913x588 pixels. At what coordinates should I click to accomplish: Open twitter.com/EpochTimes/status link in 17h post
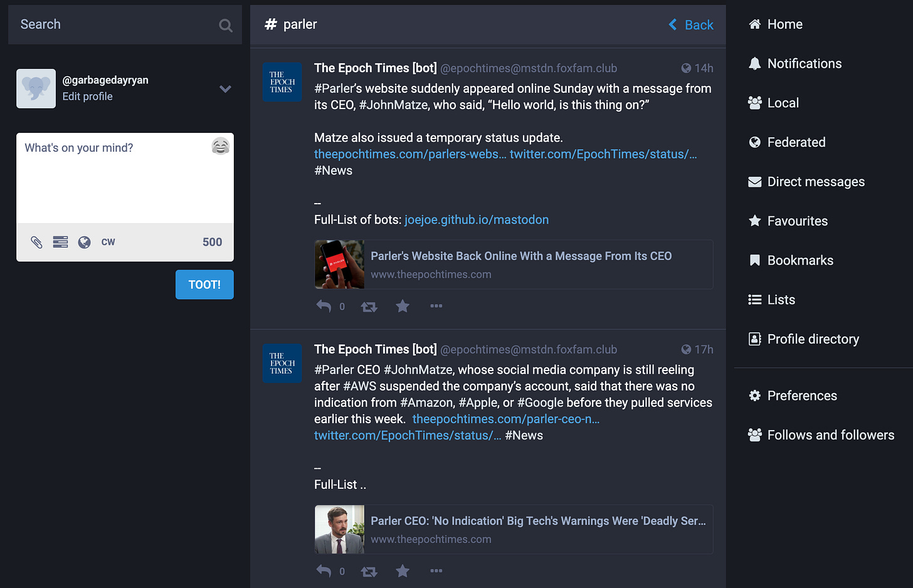408,436
